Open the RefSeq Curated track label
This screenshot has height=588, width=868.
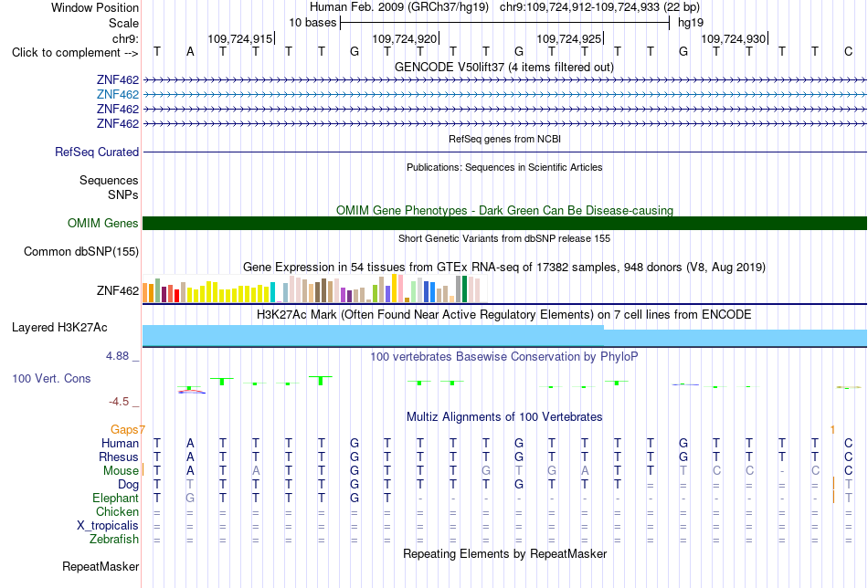96,152
